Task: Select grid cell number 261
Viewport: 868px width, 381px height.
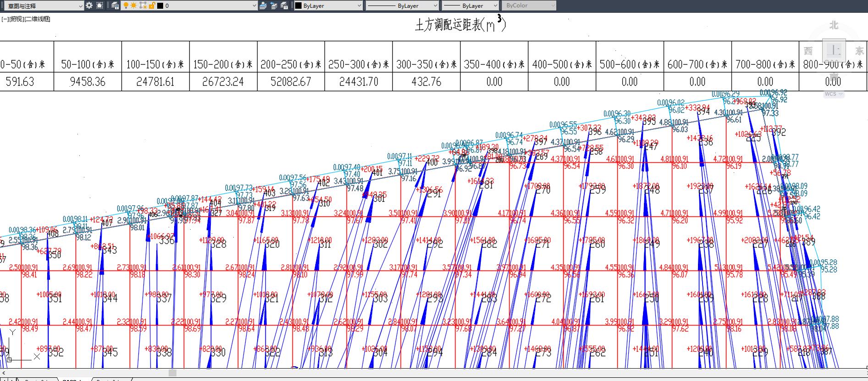Action: point(597,298)
